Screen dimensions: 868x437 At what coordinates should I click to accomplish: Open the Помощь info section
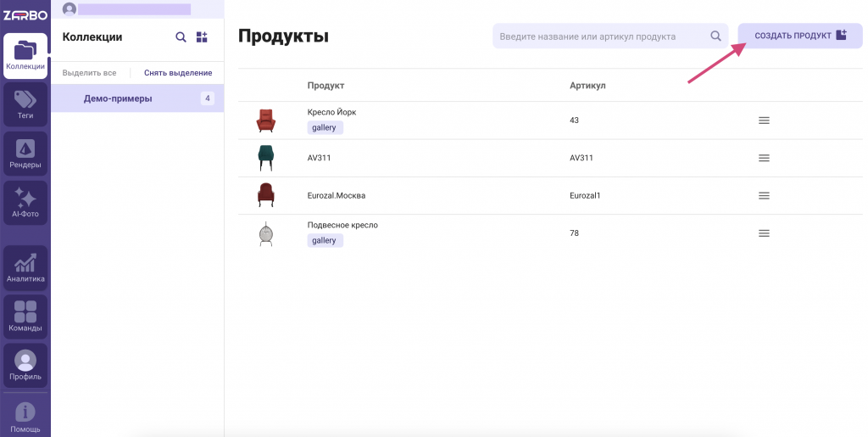coord(25,417)
